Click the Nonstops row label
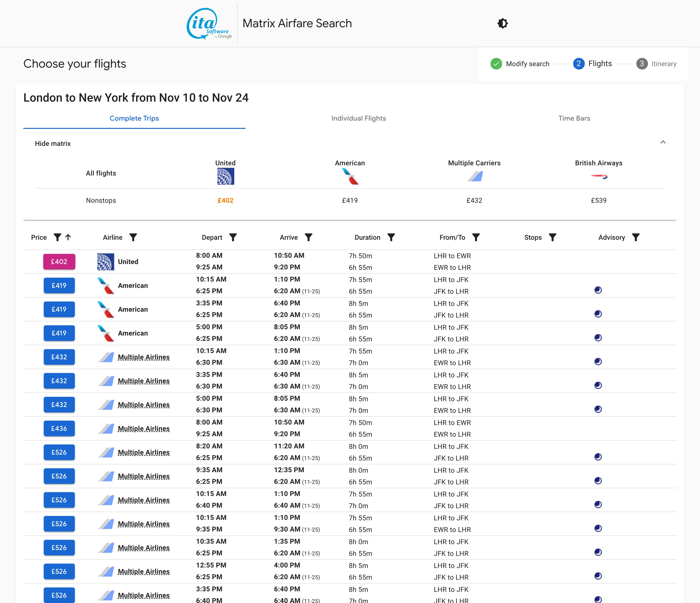700x603 pixels. pos(101,200)
